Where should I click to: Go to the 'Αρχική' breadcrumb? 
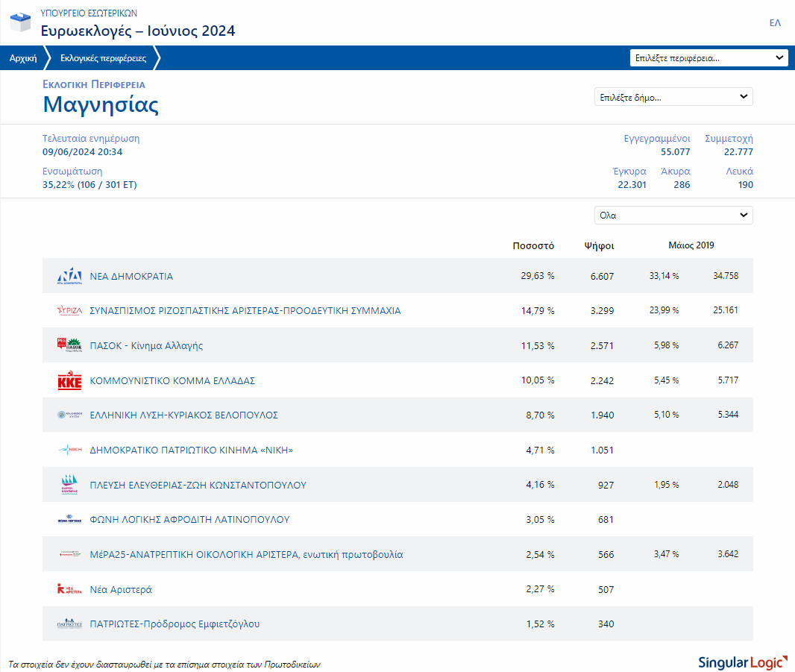click(x=23, y=58)
